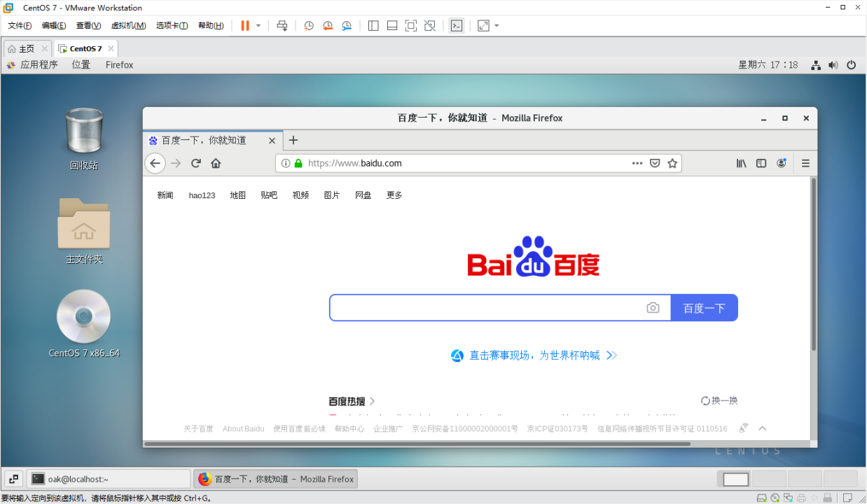Open the clock showing 星期六 17:18

(x=768, y=64)
